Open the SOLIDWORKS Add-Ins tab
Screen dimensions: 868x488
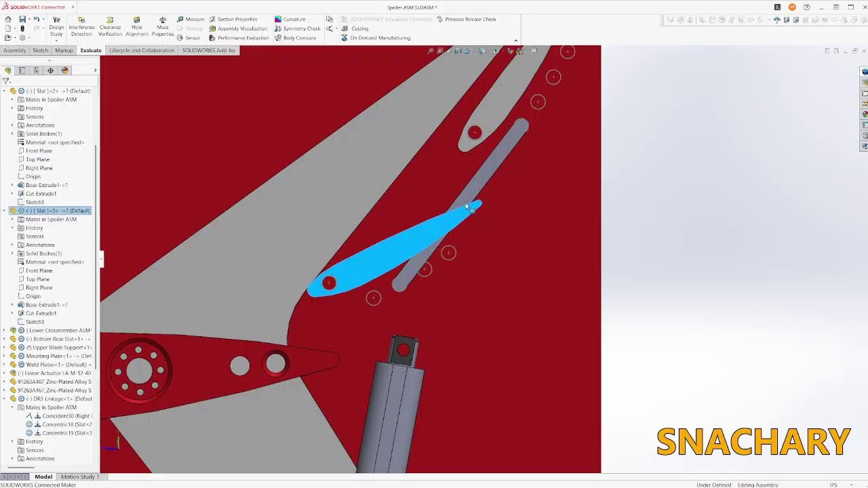tap(208, 50)
